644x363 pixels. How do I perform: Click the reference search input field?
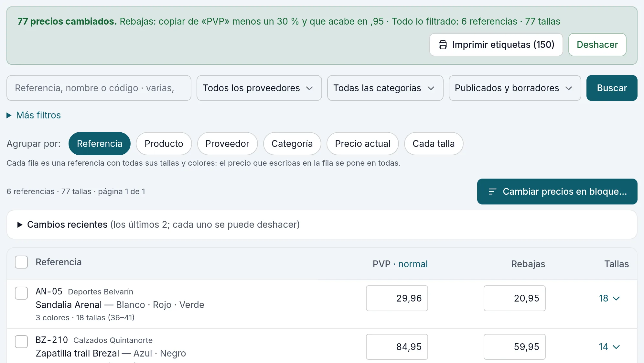pos(99,88)
